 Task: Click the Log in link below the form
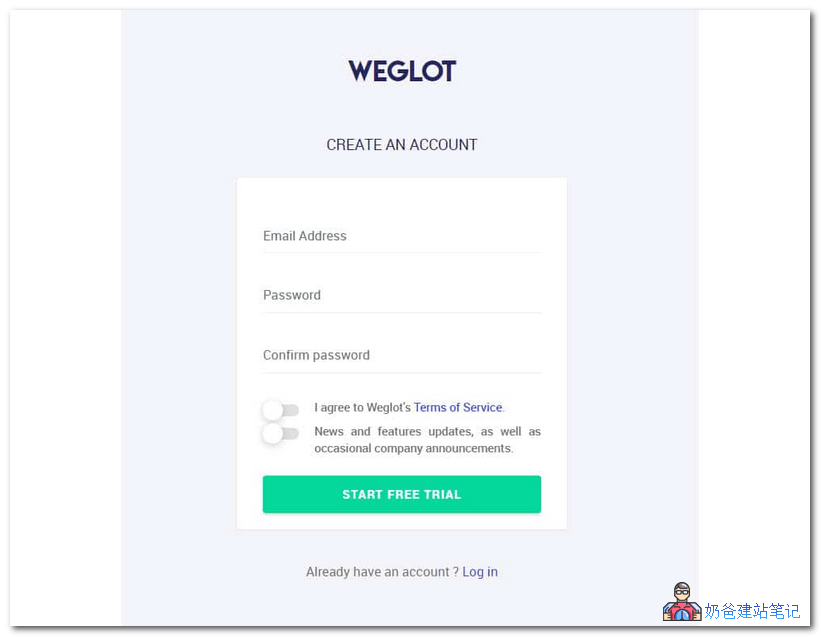[x=480, y=571]
